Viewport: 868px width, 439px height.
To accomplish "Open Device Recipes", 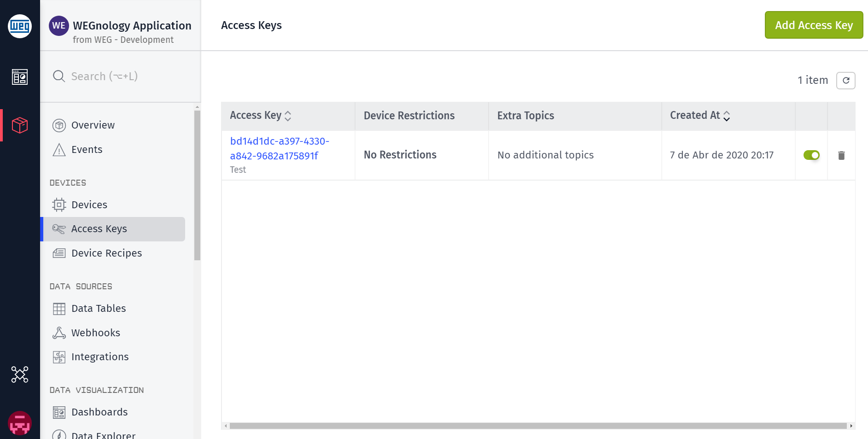I will click(106, 253).
